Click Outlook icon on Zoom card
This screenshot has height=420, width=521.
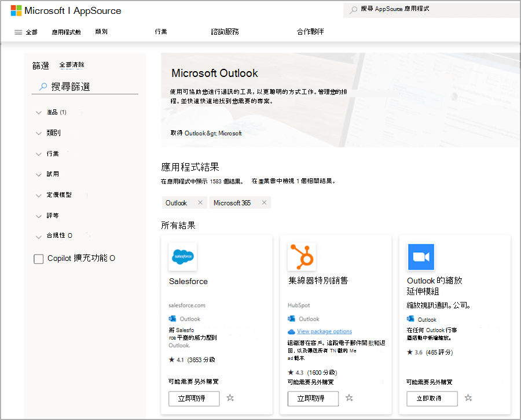click(410, 319)
